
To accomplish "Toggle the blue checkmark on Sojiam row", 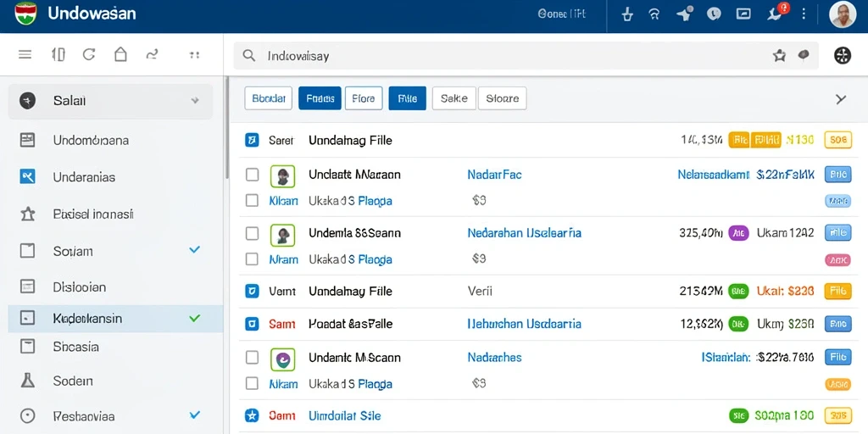I will click(x=194, y=250).
